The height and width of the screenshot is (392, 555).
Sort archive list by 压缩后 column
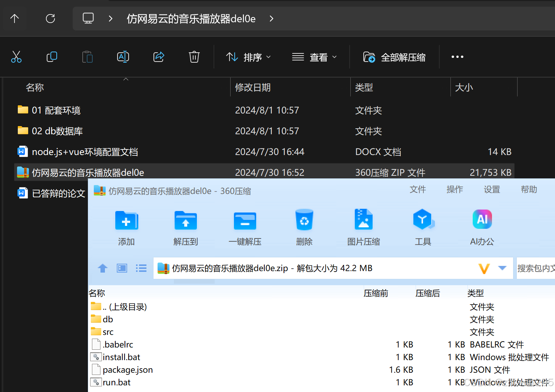click(x=428, y=293)
